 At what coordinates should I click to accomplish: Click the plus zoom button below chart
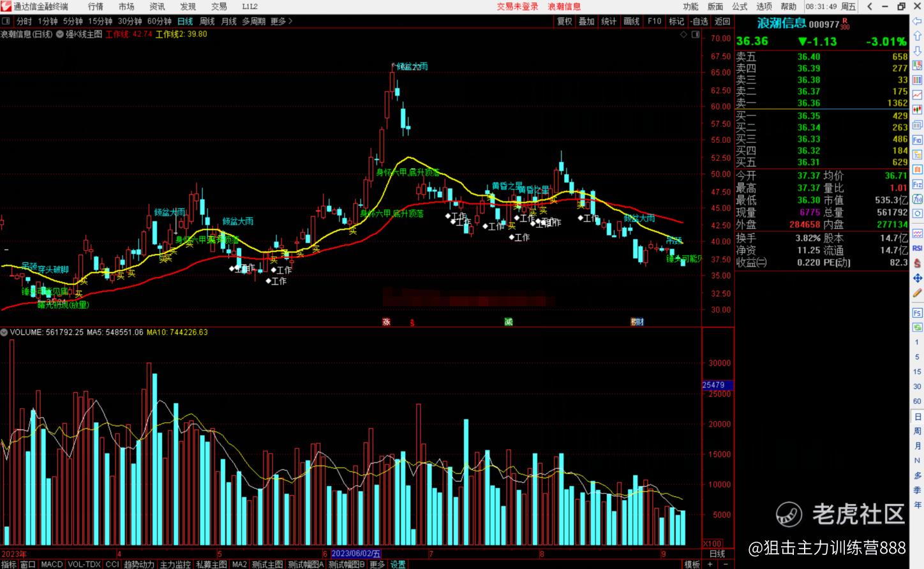point(710,565)
